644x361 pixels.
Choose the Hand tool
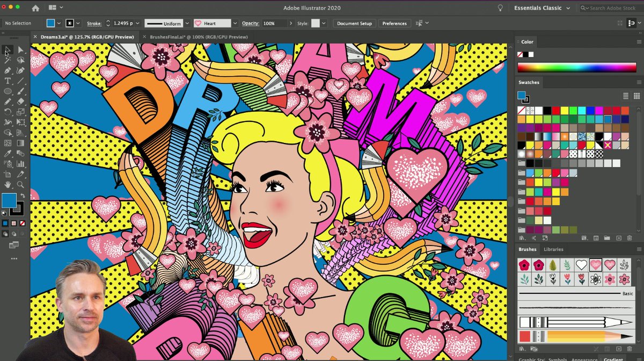[8, 184]
